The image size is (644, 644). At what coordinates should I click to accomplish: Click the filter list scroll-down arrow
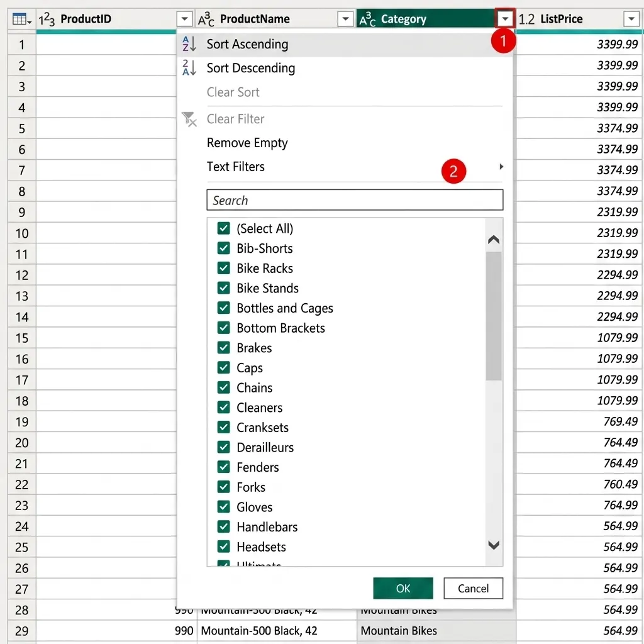coord(494,545)
